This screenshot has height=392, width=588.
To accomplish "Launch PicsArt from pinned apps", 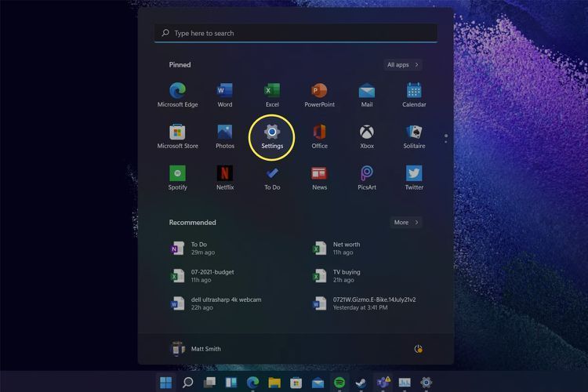I will pos(367,174).
